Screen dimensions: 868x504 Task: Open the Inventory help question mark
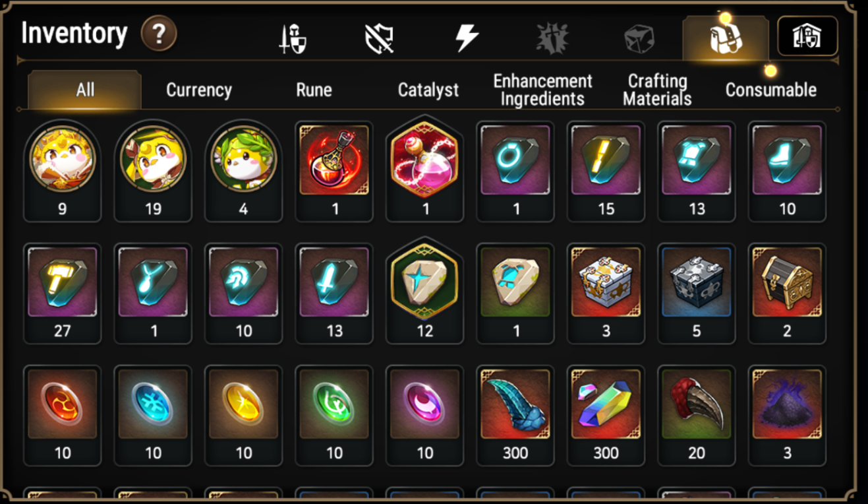159,34
